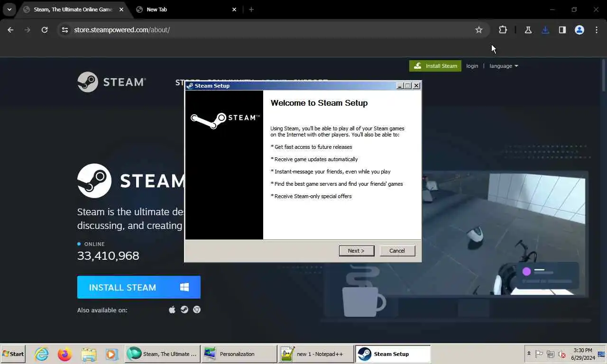
Task: Switch to Chrome Steam taskbar item
Action: [162, 354]
